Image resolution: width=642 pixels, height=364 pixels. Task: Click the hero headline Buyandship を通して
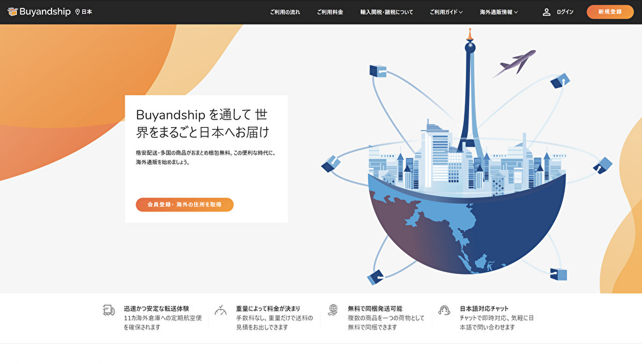point(202,123)
